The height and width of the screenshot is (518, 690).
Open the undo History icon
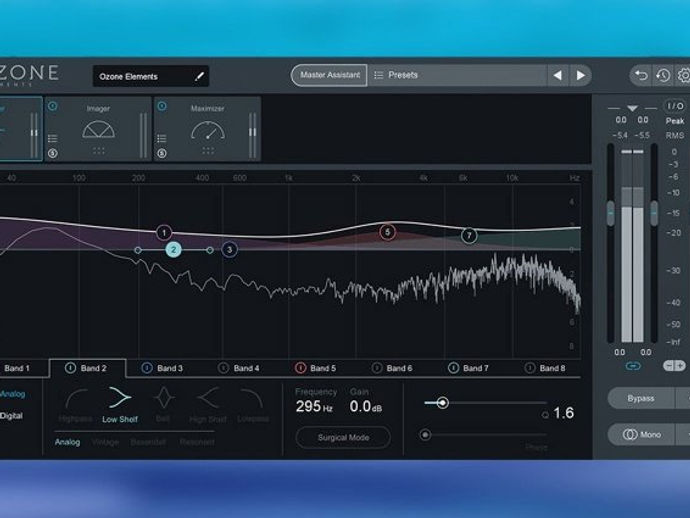(663, 76)
